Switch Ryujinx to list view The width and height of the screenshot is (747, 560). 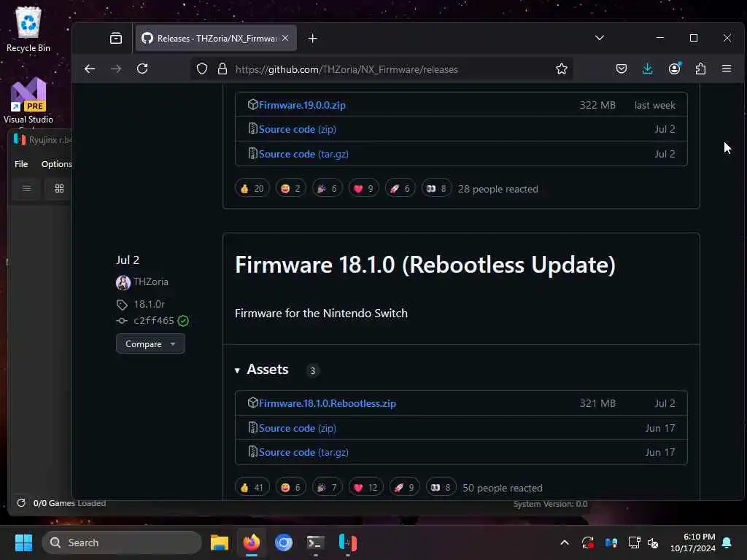[27, 189]
